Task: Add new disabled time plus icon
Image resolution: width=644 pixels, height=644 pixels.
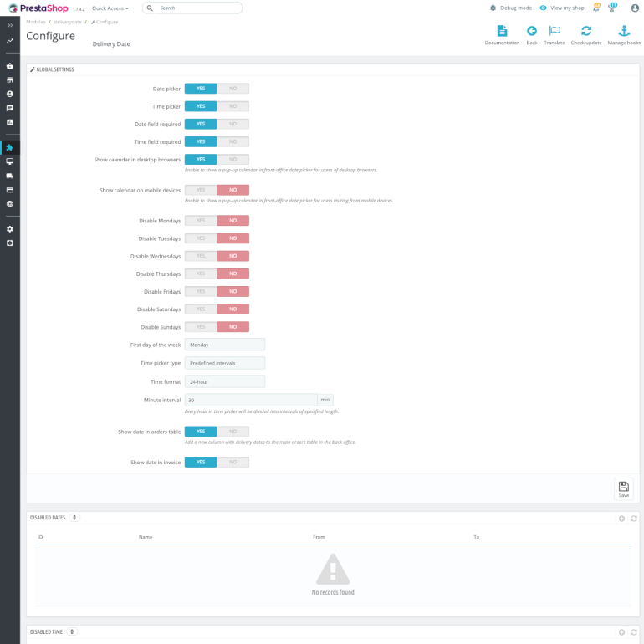Action: click(621, 632)
